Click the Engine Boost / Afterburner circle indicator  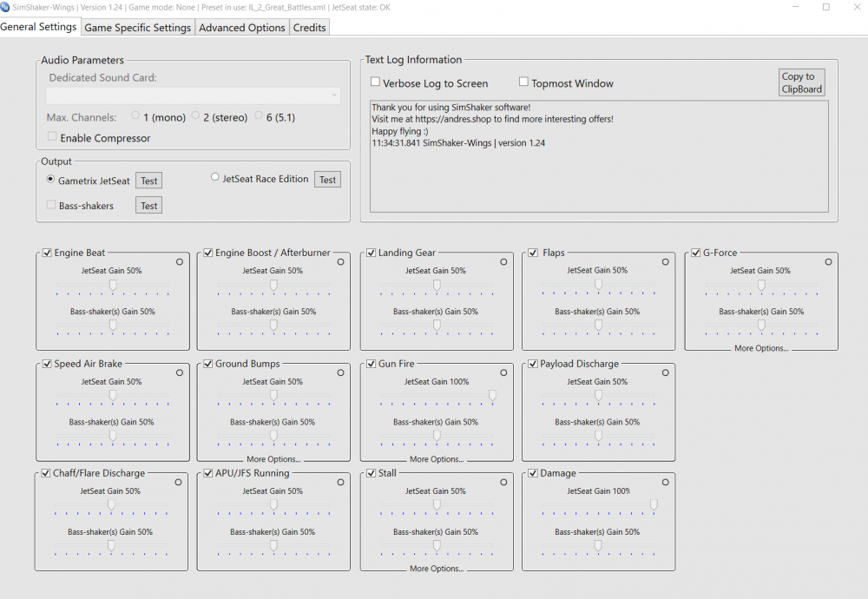[340, 262]
